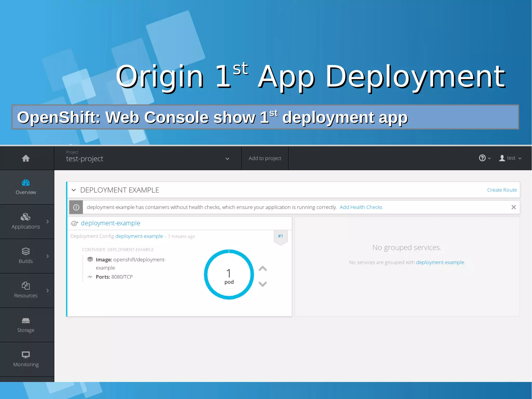Select Monitoring in the sidebar
This screenshot has width=532, height=399.
pos(27,359)
